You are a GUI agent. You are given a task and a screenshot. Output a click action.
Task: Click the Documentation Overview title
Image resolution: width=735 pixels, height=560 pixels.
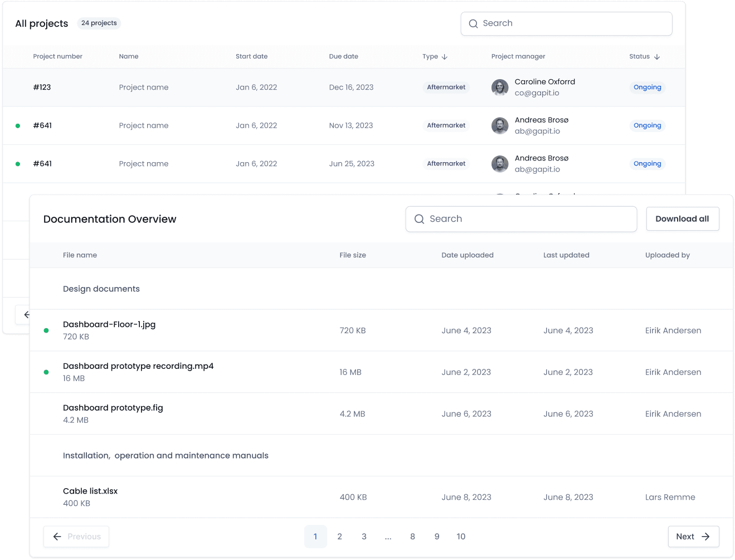pos(110,219)
